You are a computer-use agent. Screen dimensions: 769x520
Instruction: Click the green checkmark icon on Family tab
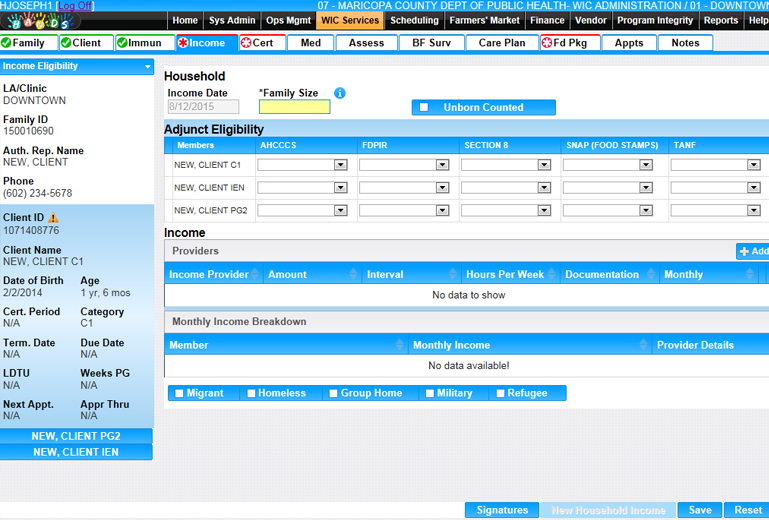[7, 43]
